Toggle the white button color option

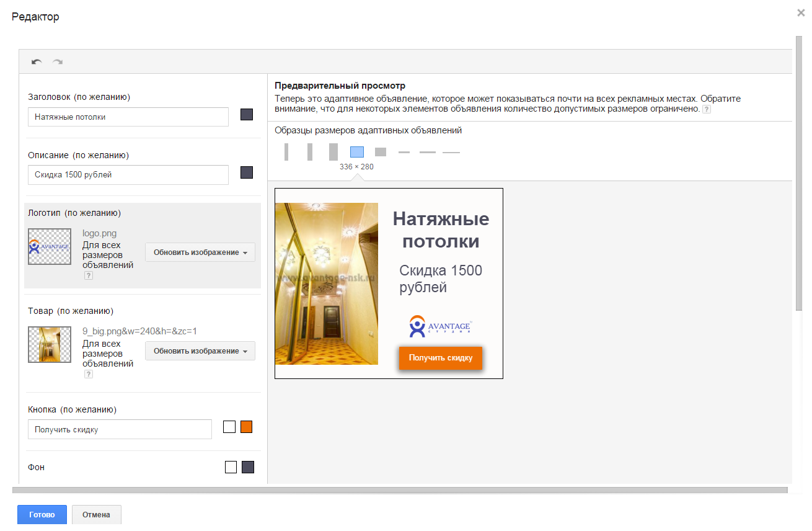click(230, 427)
